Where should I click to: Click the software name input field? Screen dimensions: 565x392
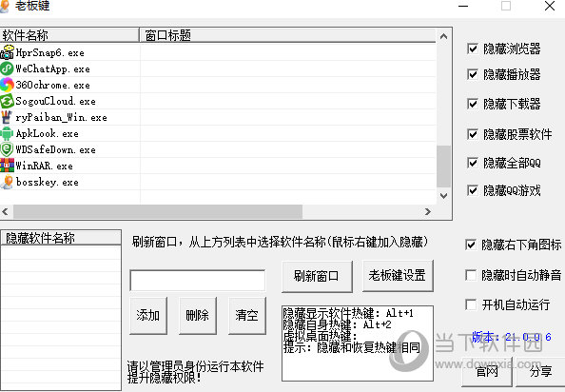(x=198, y=280)
